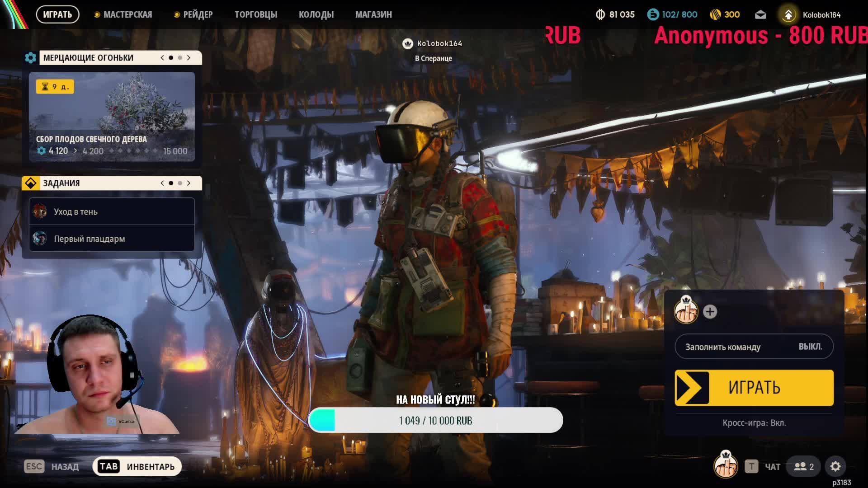
Task: Toggle the Заполнить команду option
Action: coord(754,347)
